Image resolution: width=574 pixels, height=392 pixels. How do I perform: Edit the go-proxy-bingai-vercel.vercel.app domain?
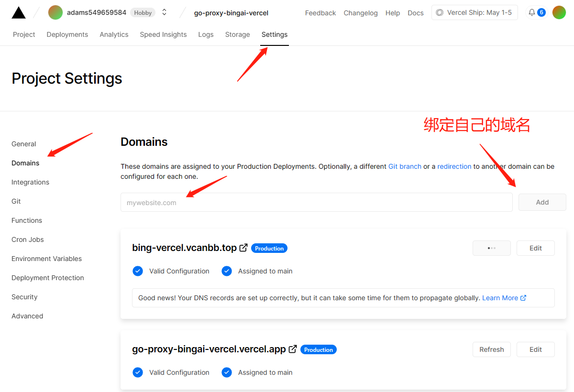[x=536, y=349]
